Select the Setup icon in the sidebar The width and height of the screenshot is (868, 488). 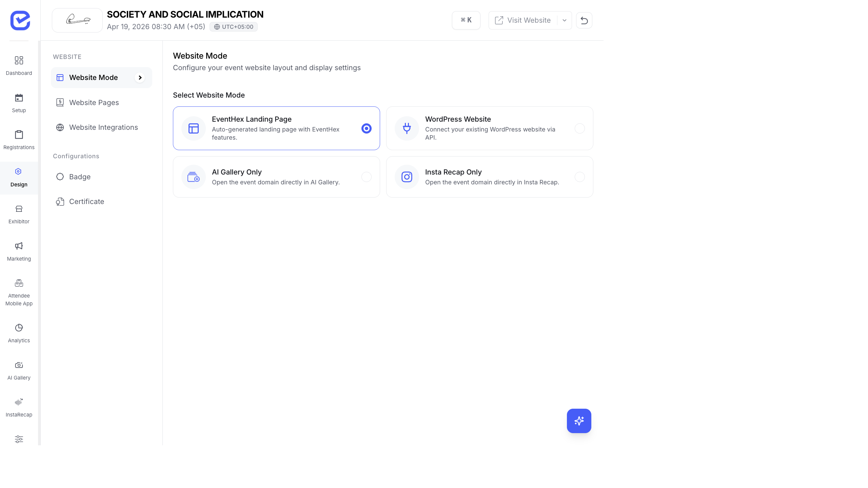19,102
